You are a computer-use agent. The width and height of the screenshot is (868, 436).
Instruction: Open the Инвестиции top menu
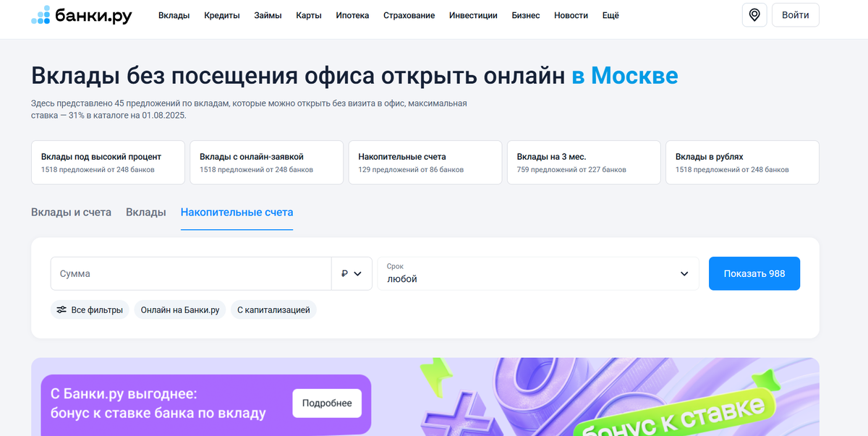point(473,15)
